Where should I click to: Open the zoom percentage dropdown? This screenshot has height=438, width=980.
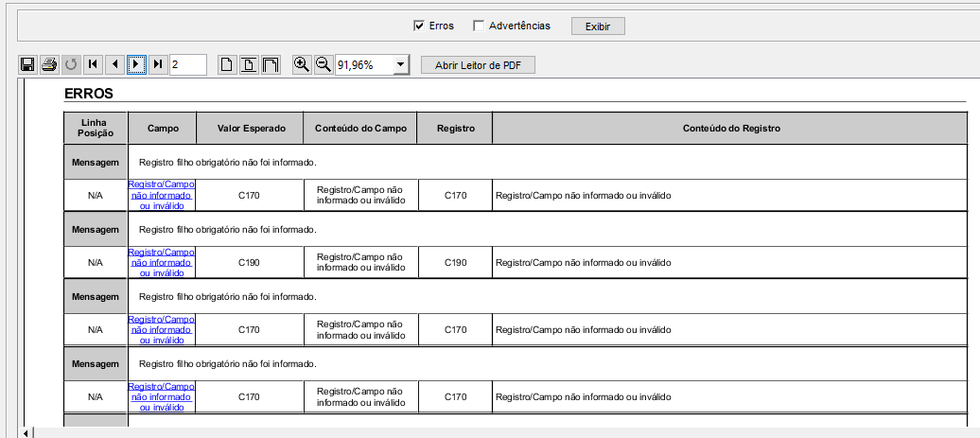[400, 64]
